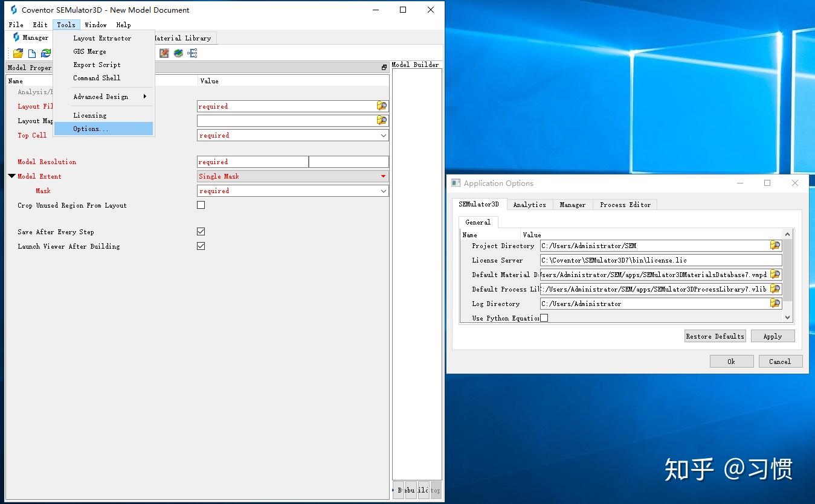Toggle Use Python Equations option
Image resolution: width=815 pixels, height=504 pixels.
tap(543, 317)
